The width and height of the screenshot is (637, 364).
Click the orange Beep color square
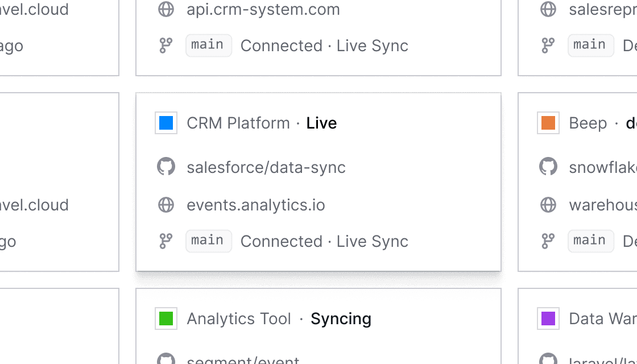coord(548,123)
